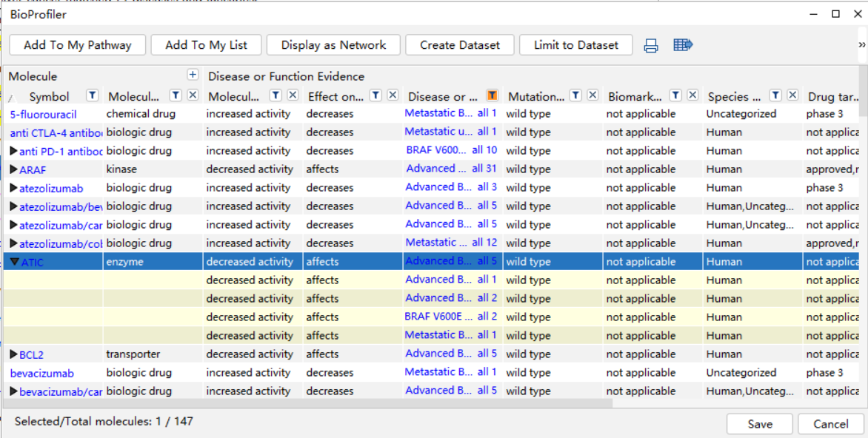868x438 pixels.
Task: Remove the Biomarker column using X icon
Action: coord(692,95)
